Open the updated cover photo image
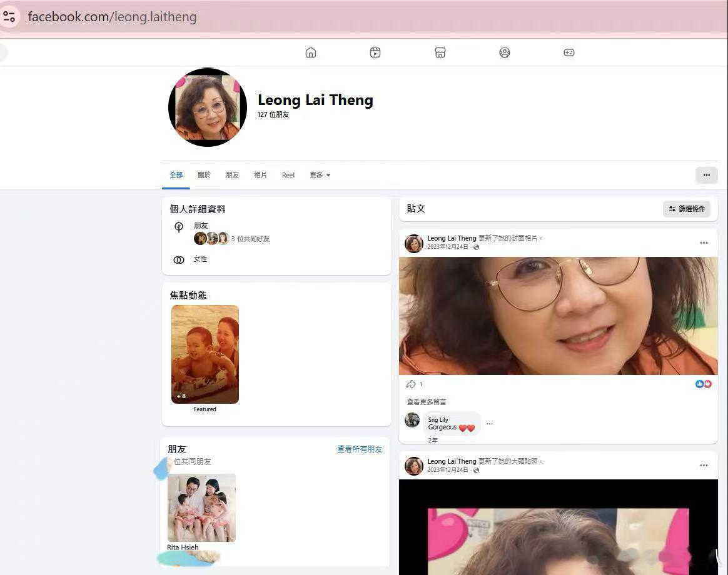The image size is (728, 575). [x=558, y=316]
